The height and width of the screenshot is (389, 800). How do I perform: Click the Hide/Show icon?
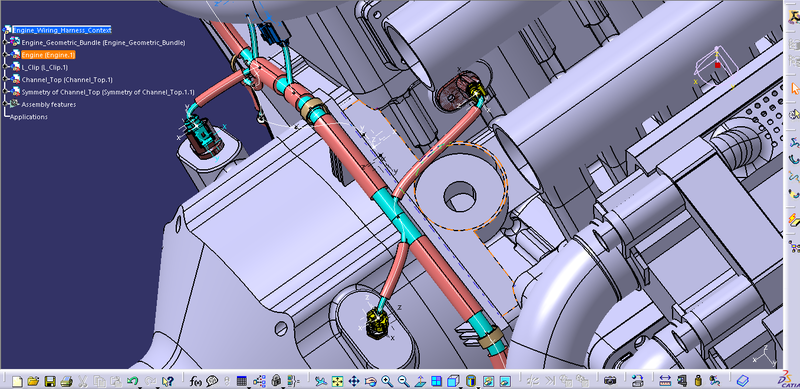pos(488,381)
